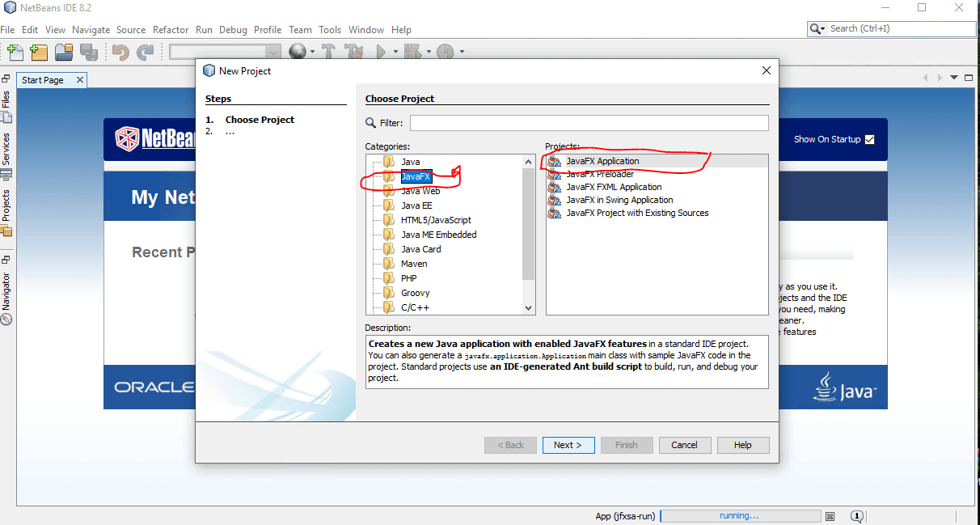Click the Build Project hammer icon
This screenshot has width=980, height=525.
coord(328,52)
